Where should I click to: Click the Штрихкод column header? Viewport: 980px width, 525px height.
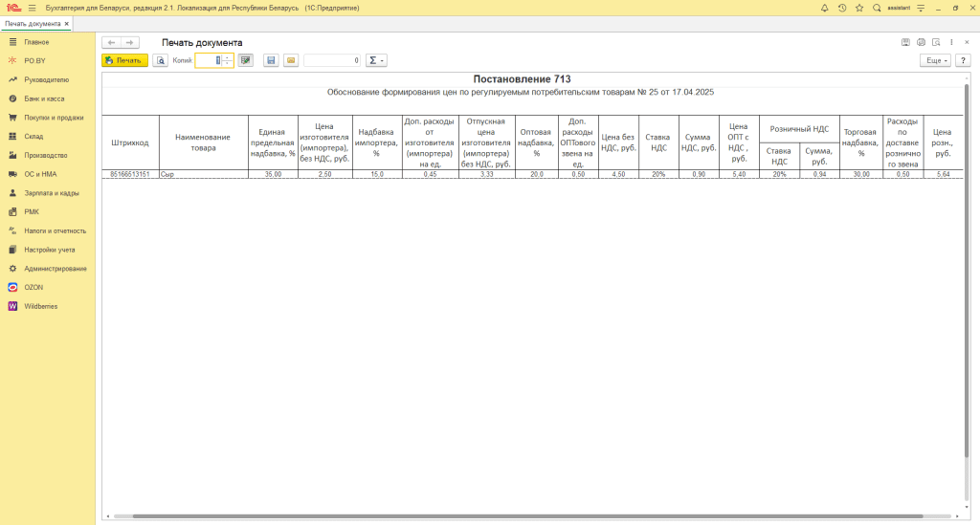coord(130,142)
